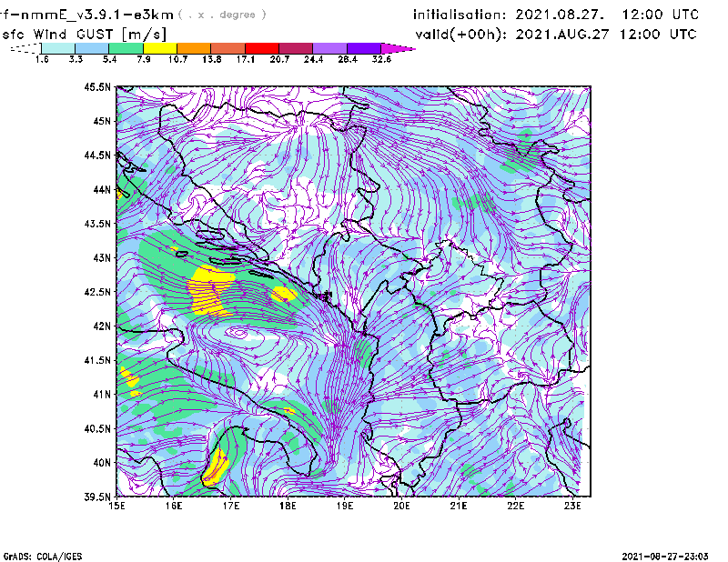728x562 pixels.
Task: Click the legend value 28.4
Action: click(x=348, y=59)
